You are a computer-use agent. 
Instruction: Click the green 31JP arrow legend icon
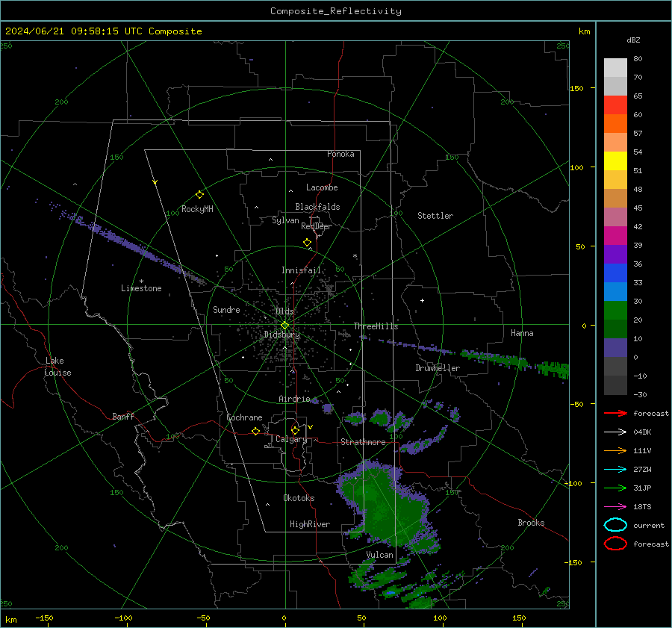coord(615,488)
